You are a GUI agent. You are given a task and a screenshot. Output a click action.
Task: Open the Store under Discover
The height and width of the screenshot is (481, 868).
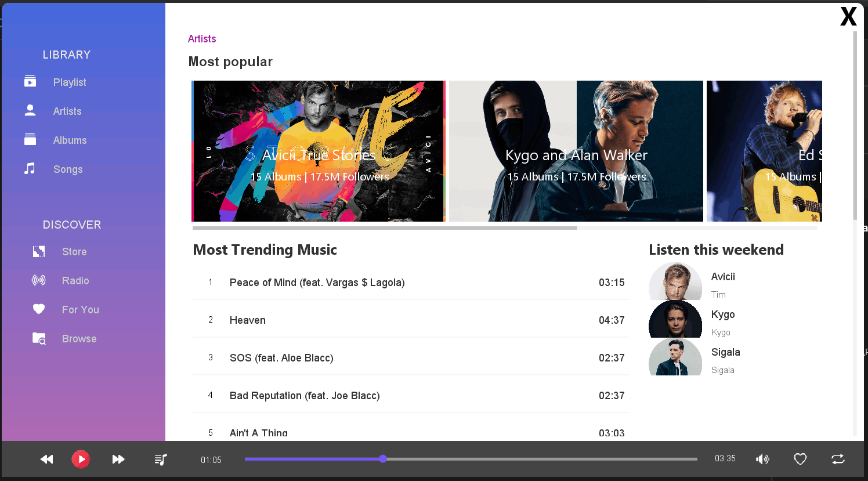(39, 251)
